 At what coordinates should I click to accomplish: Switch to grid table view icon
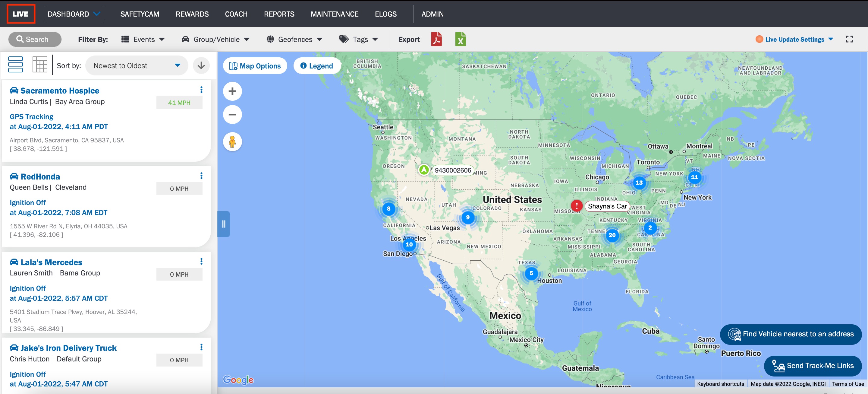[x=40, y=65]
